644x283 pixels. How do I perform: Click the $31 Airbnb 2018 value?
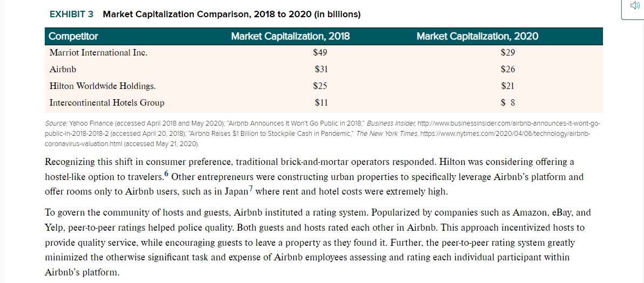pos(321,70)
